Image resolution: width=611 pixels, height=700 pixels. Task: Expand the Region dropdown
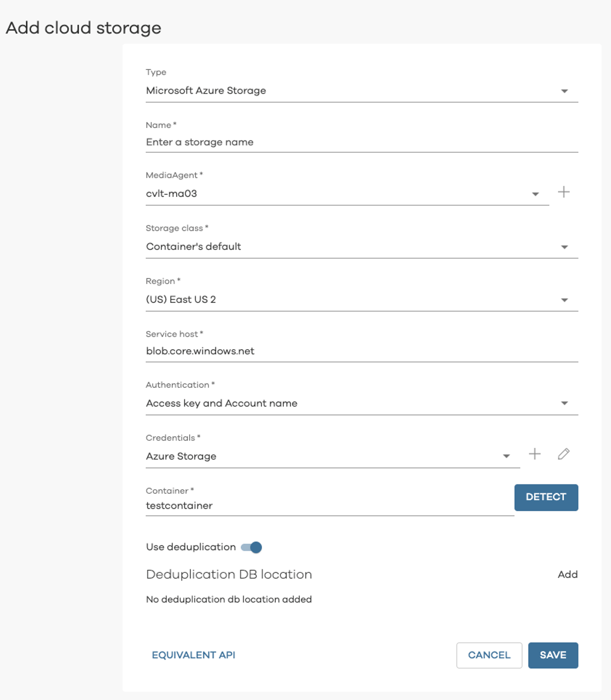[x=564, y=300]
